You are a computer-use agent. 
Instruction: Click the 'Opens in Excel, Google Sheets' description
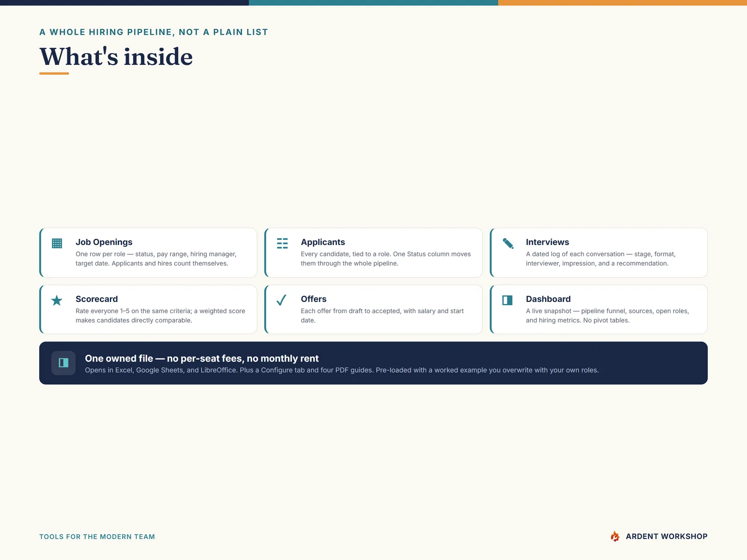coord(342,370)
